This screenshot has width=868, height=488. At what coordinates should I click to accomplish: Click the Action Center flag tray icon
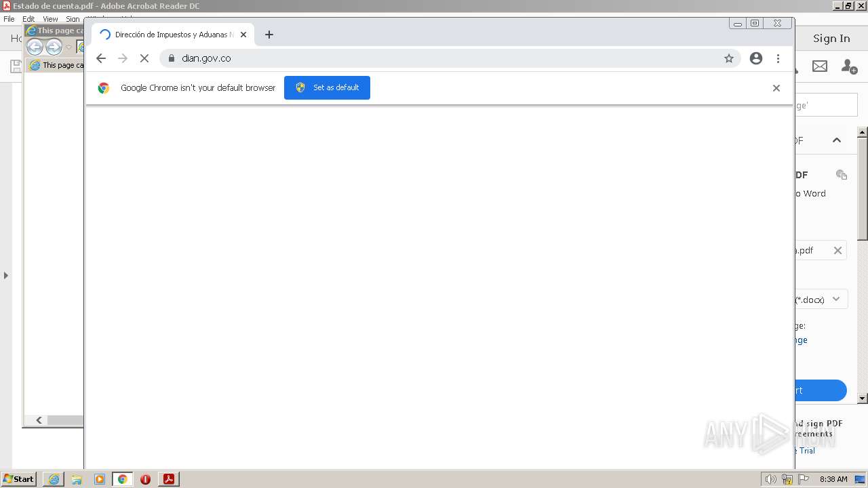pyautogui.click(x=804, y=479)
